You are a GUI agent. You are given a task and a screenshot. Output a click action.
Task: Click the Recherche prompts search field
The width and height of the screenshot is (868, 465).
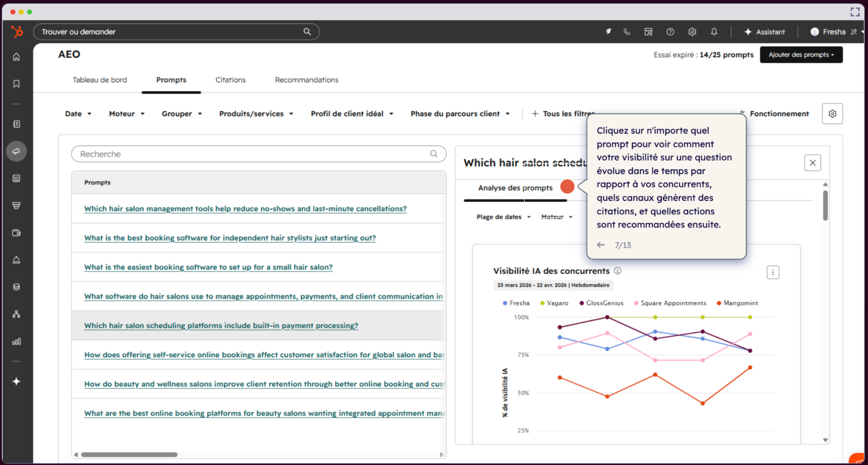pos(259,154)
